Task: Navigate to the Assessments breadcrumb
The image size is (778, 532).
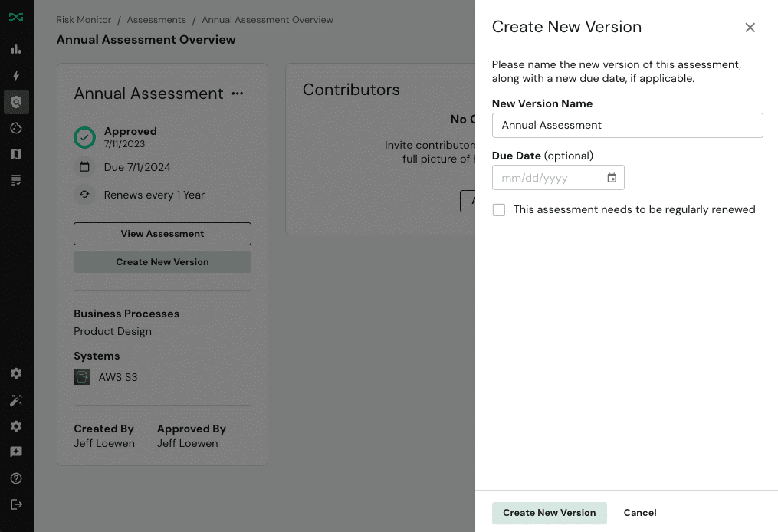Action: pos(156,20)
